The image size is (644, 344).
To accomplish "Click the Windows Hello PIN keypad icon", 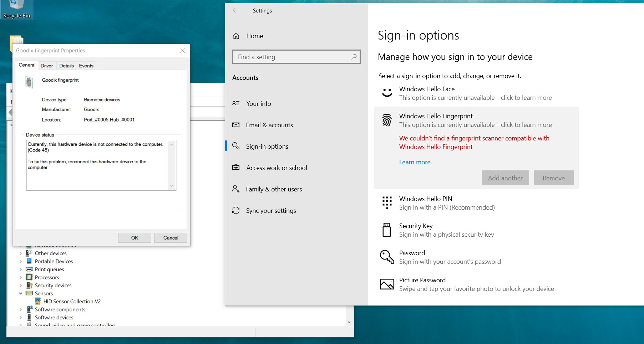I will (x=387, y=202).
